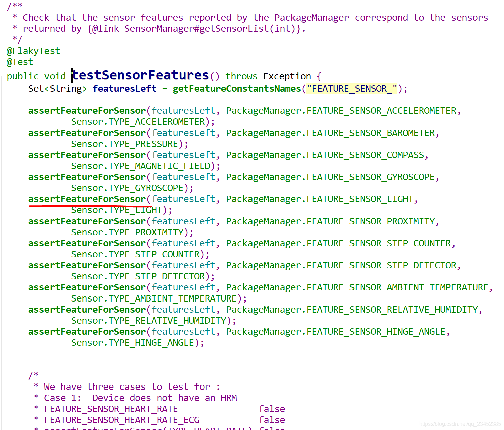Click the underlined assertFeatureForSensor call for LIGHT
Image resolution: width=504 pixels, height=430 pixels.
87,199
